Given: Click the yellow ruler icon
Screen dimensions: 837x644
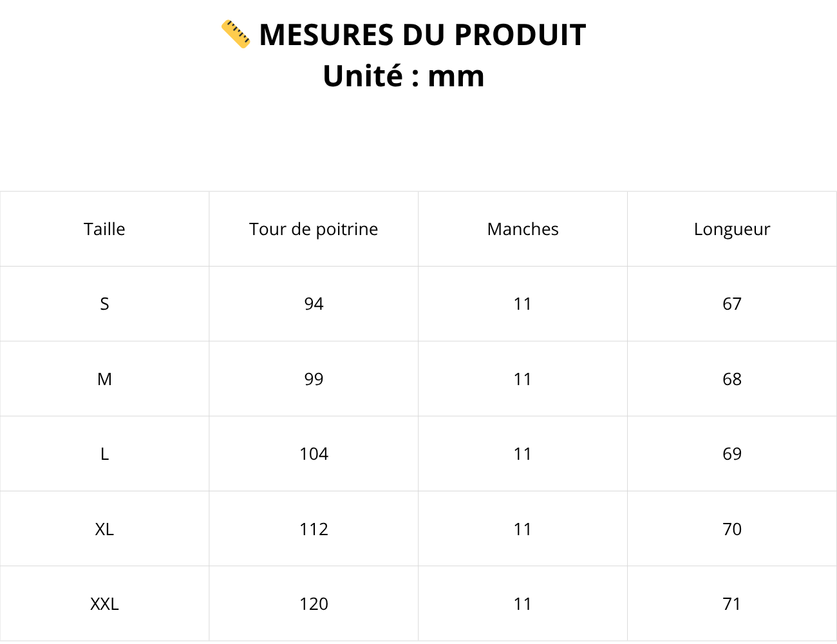Looking at the screenshot, I should click(x=236, y=34).
